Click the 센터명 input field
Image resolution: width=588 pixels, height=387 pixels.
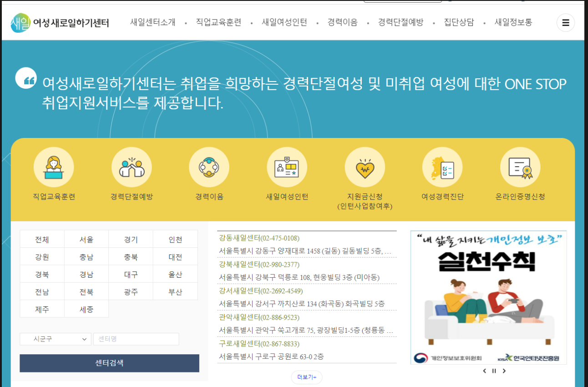pyautogui.click(x=136, y=339)
